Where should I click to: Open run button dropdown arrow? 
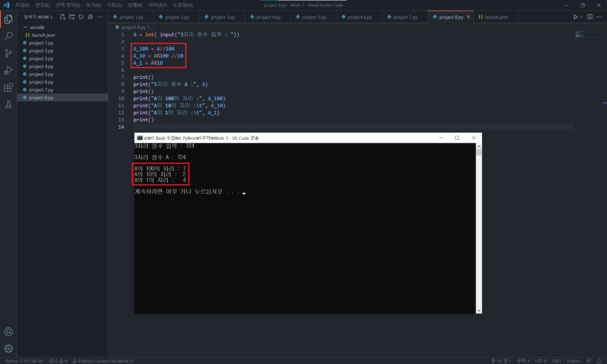pos(581,17)
